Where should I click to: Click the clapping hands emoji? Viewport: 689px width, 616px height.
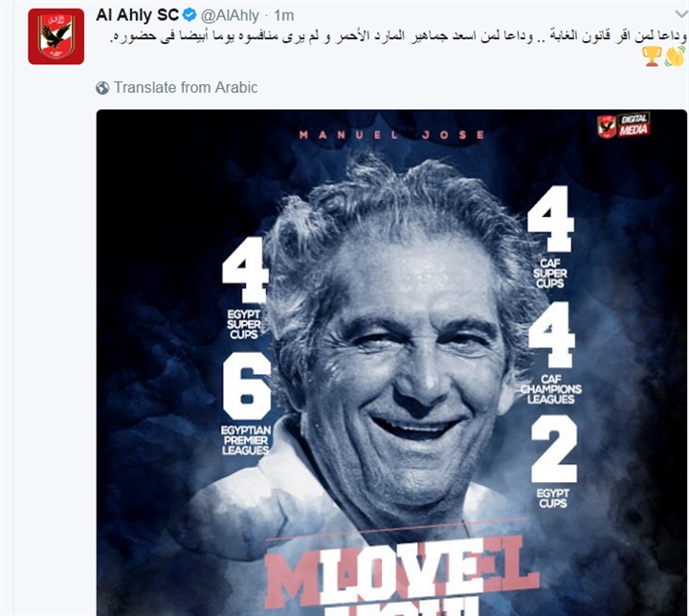click(x=675, y=56)
